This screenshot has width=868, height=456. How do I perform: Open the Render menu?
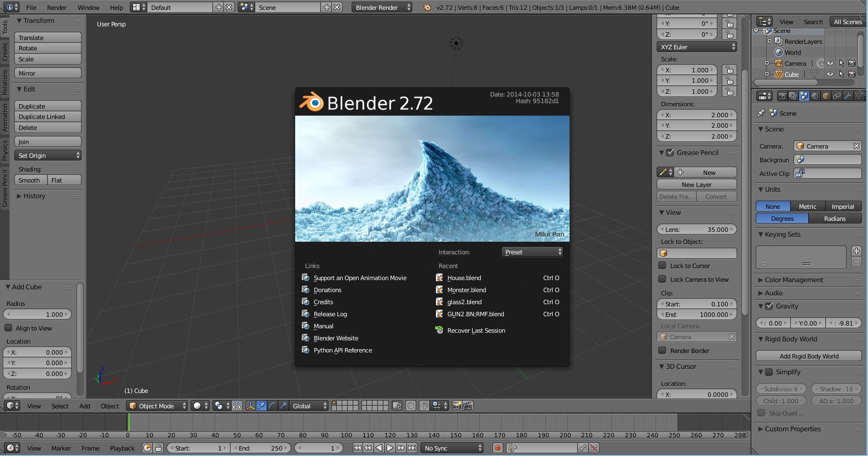pos(57,7)
